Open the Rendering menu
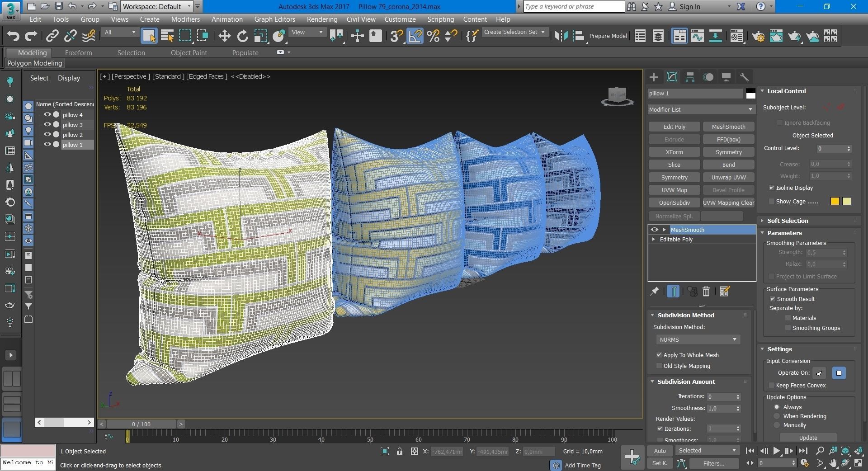Image resolution: width=868 pixels, height=471 pixels. pos(322,19)
